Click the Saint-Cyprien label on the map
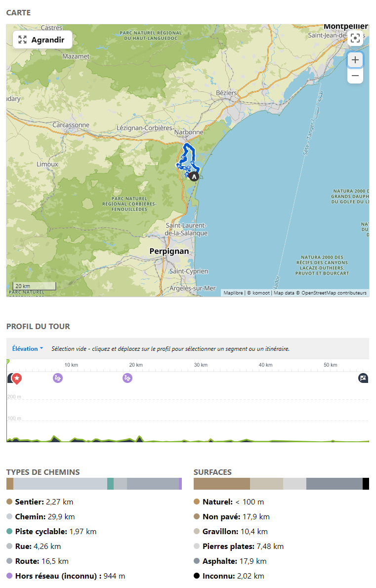376x588 pixels. [189, 271]
